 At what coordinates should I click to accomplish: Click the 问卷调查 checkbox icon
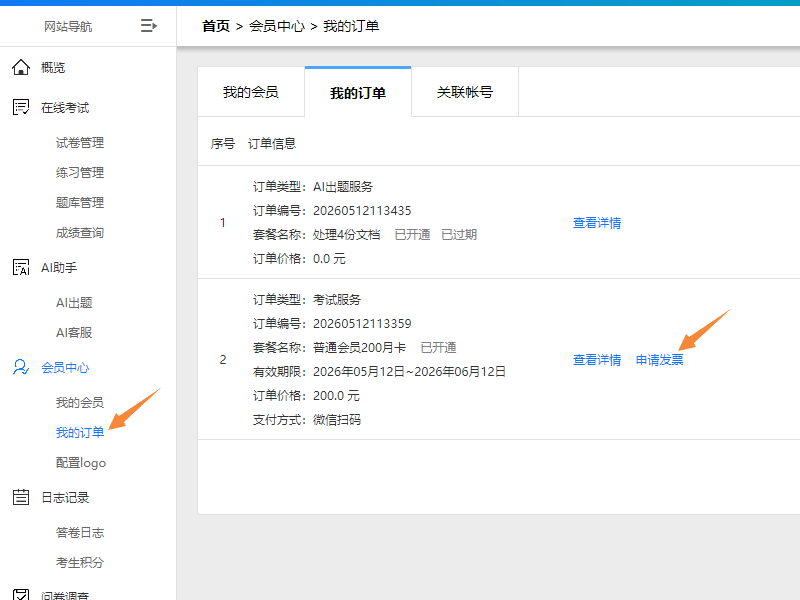click(21, 594)
